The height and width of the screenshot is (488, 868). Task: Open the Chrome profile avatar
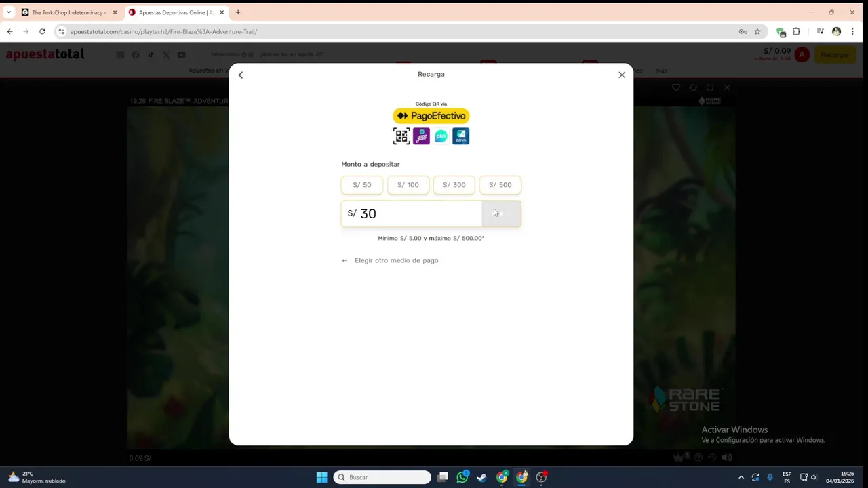coord(836,31)
